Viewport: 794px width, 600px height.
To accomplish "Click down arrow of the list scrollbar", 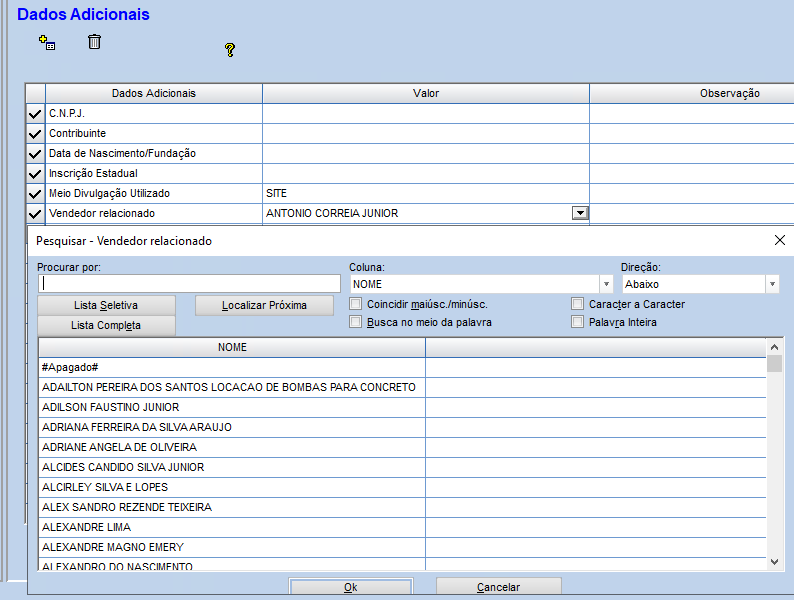I will point(774,563).
